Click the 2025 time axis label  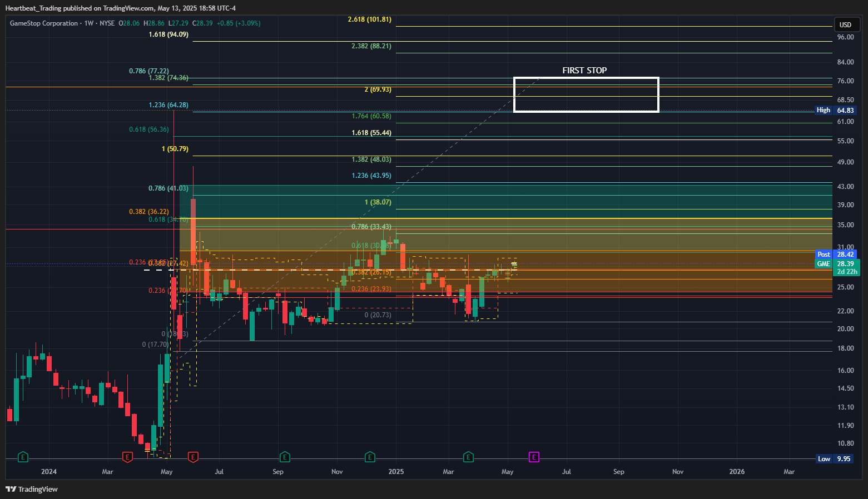[396, 472]
